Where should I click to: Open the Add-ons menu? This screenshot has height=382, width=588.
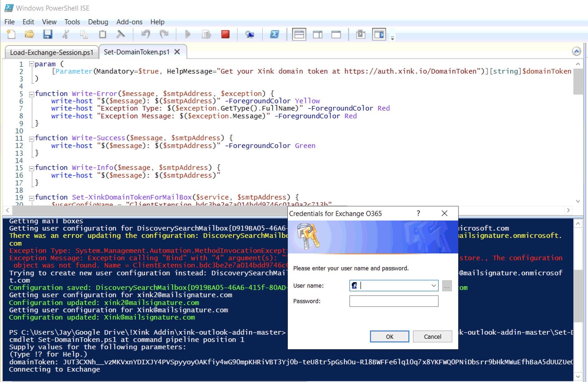(129, 22)
